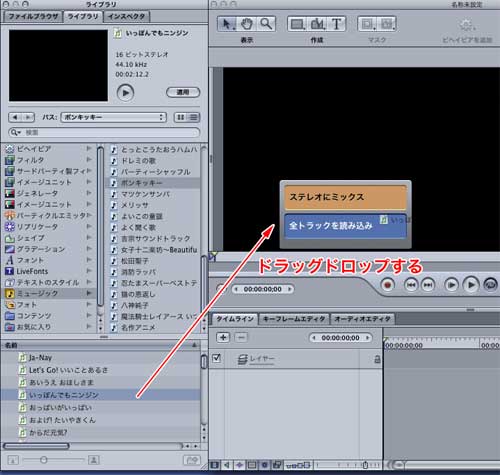Select the magnifier zoom tool
Screen dimensions: 500x475
tap(266, 24)
